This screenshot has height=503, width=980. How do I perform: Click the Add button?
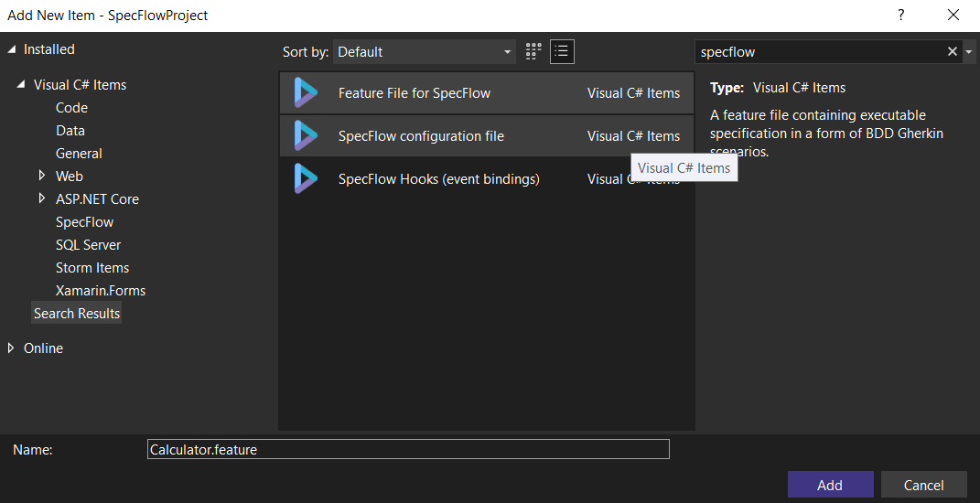[x=830, y=485]
